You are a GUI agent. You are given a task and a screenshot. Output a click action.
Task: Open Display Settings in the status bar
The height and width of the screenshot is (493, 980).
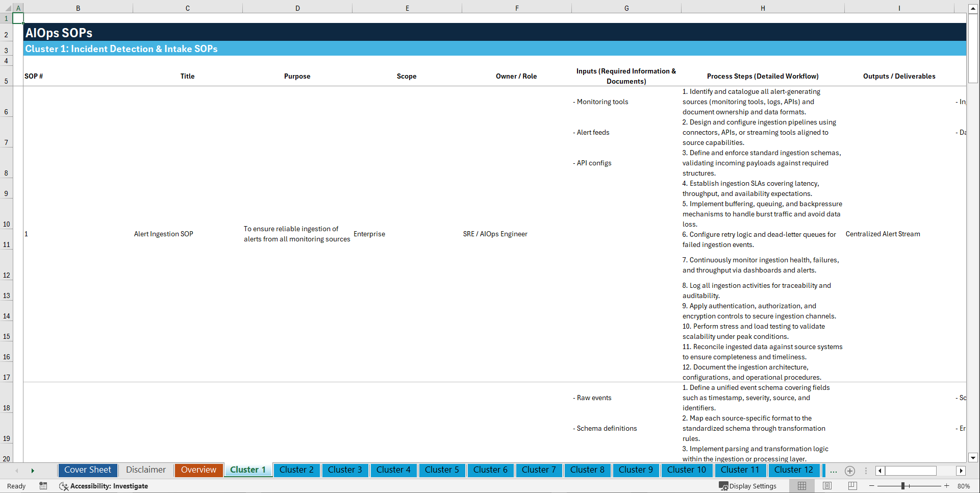coord(748,486)
